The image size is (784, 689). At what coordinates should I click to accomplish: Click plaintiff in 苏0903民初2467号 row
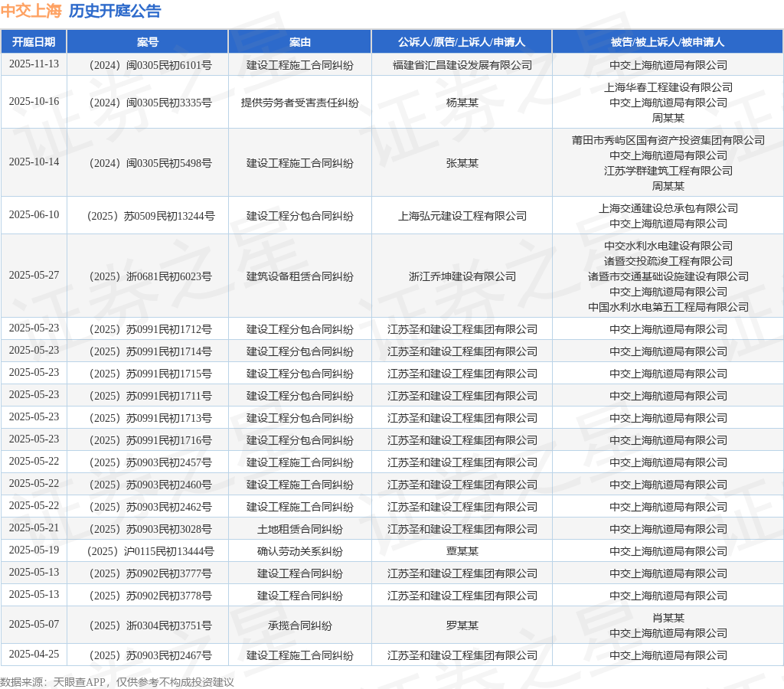click(x=462, y=655)
